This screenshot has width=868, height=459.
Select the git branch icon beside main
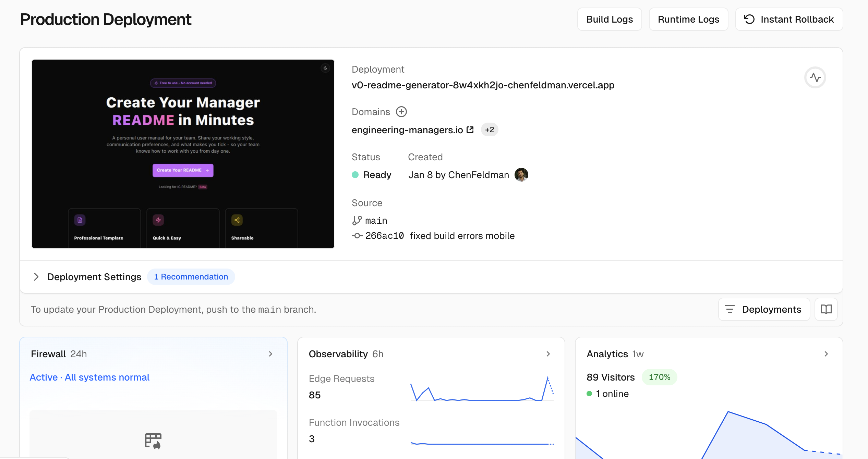(357, 220)
